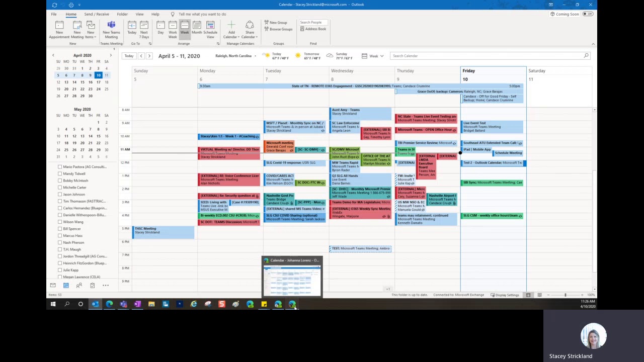This screenshot has width=644, height=362.
Task: Start a New Teams Meeting
Action: coord(111,30)
